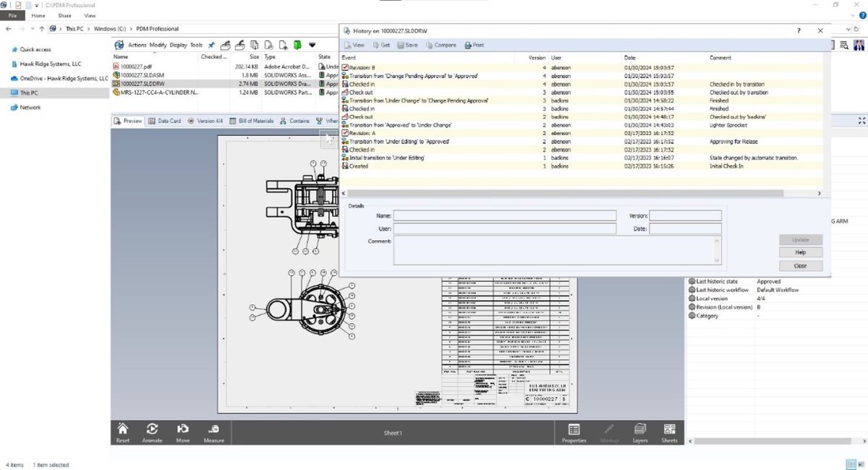Select the Measure tool in the preview toolbar
The height and width of the screenshot is (470, 868).
click(214, 432)
